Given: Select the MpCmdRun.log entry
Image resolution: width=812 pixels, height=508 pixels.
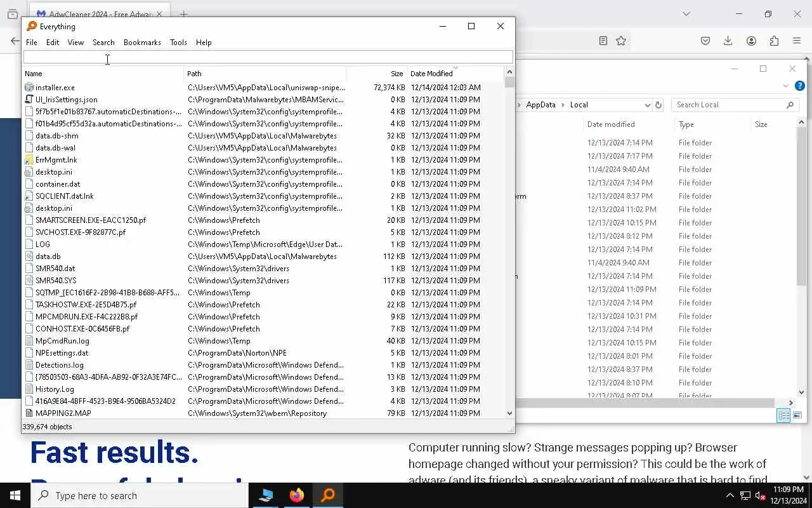Looking at the screenshot, I should coord(62,341).
